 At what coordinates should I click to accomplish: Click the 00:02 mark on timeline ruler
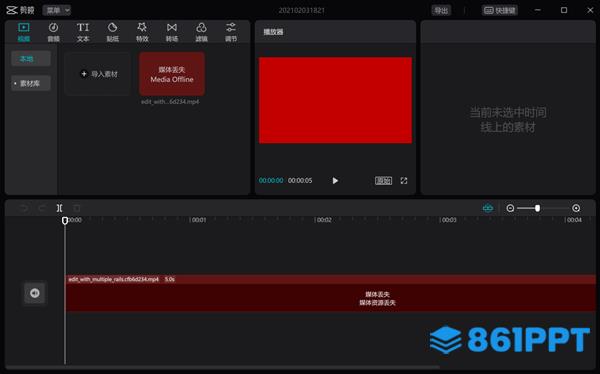pos(324,220)
